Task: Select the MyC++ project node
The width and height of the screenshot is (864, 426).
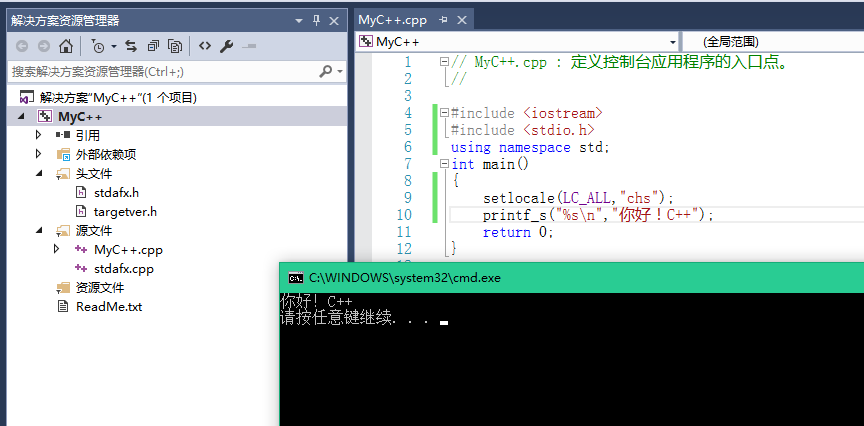Action: click(80, 117)
